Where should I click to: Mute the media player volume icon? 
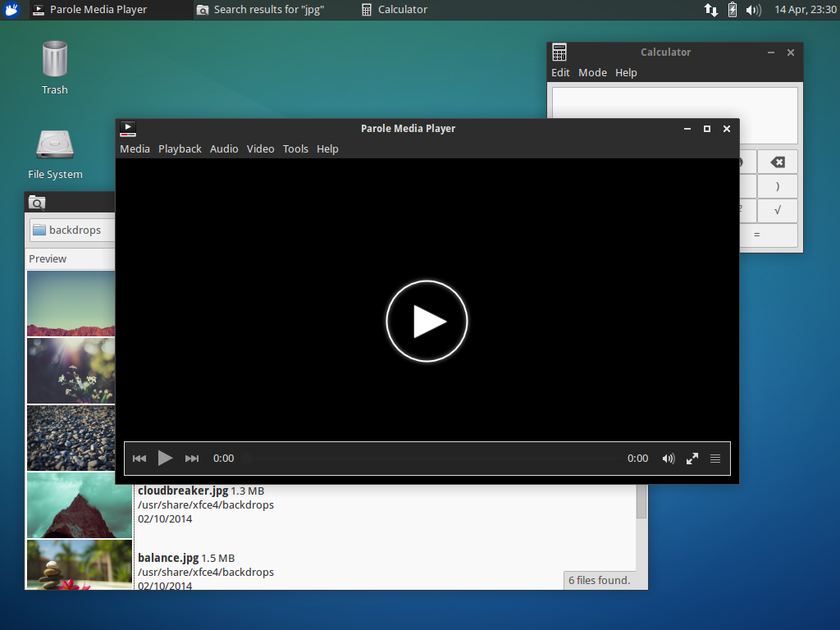669,459
